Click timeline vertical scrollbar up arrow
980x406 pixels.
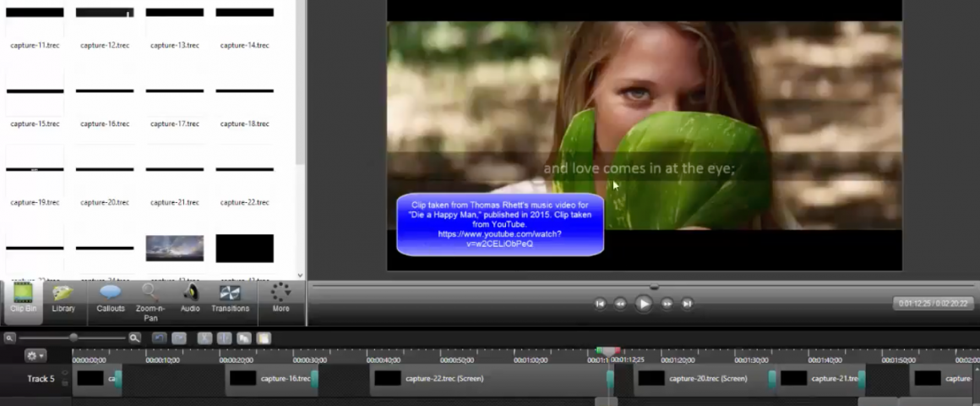(977, 370)
